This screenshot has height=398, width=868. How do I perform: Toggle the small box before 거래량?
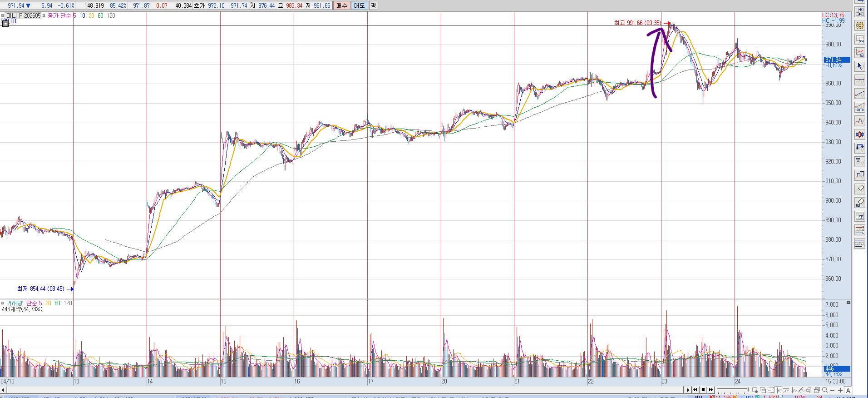click(x=3, y=303)
